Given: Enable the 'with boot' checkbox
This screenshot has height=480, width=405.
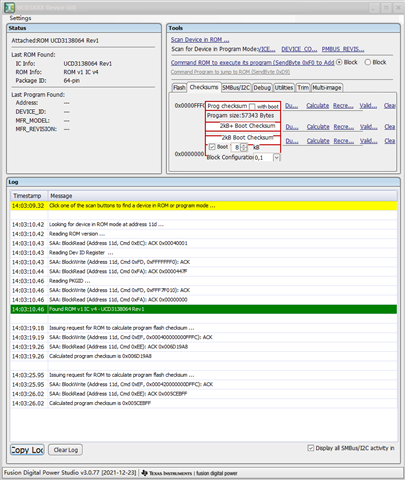Looking at the screenshot, I should pos(252,107).
